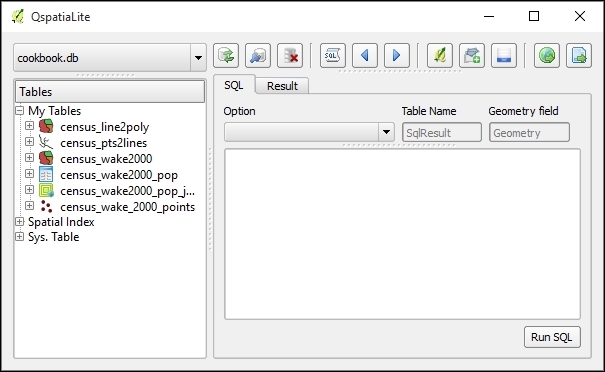Screen dimensions: 605x372
Task: Click the QGIS feather toolbar icon
Action: 440,56
